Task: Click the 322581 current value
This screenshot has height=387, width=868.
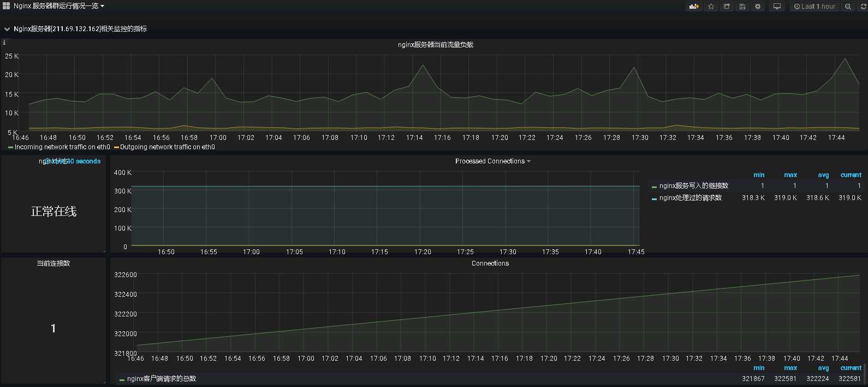Action: (849, 379)
